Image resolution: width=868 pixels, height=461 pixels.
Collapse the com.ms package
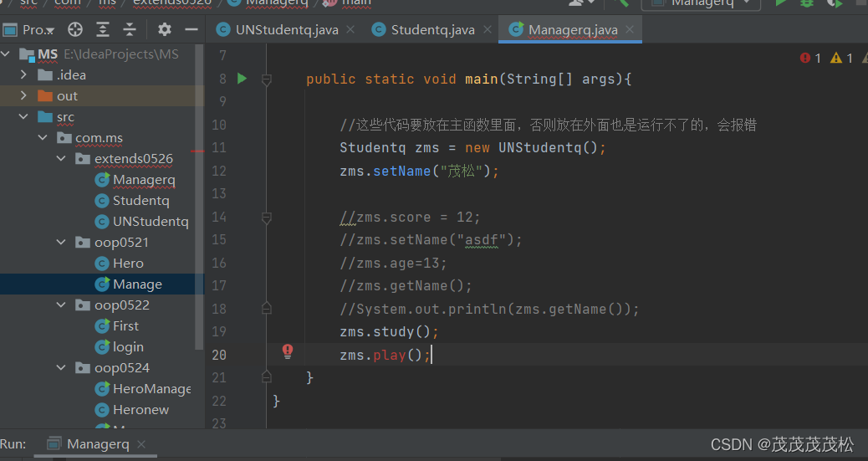click(43, 137)
